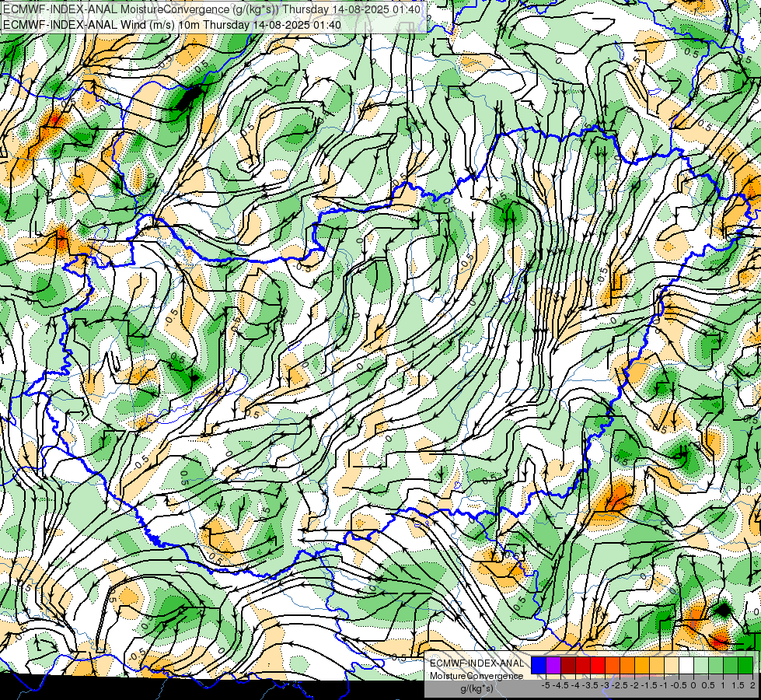This screenshot has width=761, height=700.
Task: Click legend tick label 1.5
Action: (738, 685)
